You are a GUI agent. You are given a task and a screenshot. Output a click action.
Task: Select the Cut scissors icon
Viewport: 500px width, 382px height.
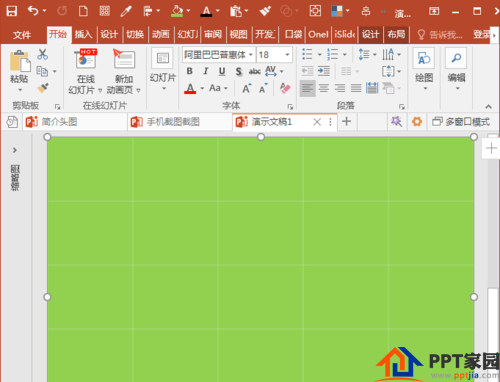tap(42, 54)
